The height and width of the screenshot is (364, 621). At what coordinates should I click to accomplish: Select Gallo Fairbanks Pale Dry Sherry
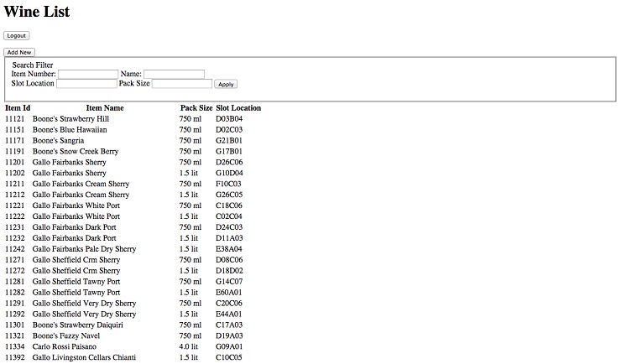coord(84,249)
